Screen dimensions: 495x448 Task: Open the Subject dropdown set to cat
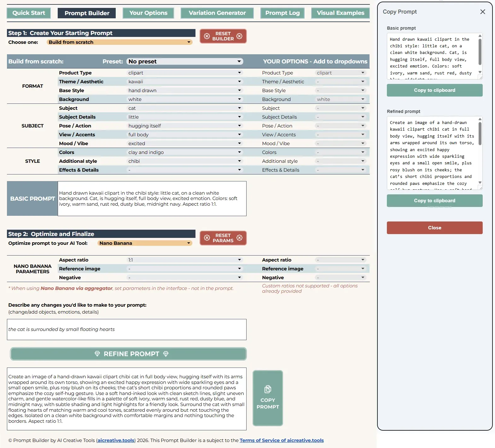tap(185, 108)
